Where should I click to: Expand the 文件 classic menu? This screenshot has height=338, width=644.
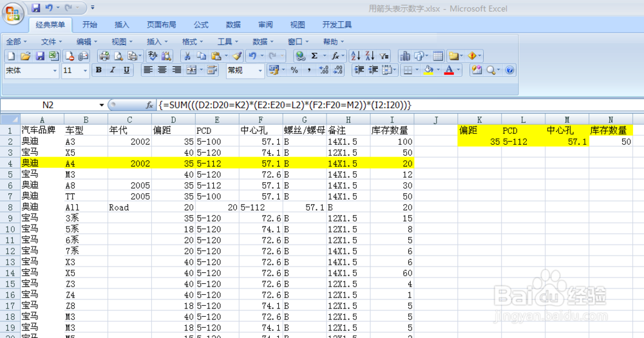[52, 41]
